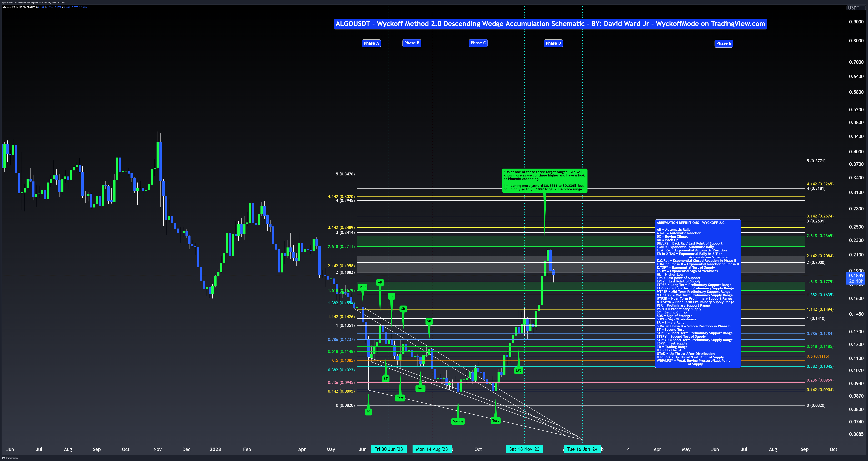
Task: Click the green SC annotation label
Action: (368, 412)
